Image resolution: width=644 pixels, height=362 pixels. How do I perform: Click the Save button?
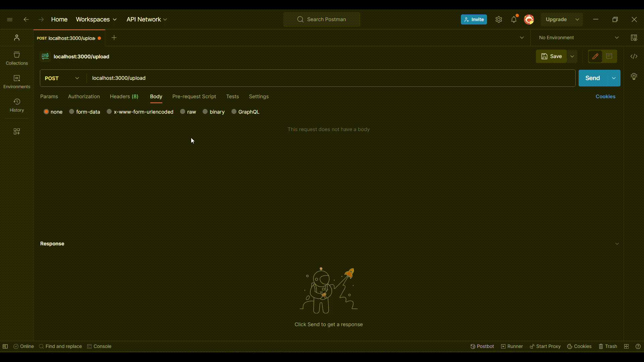click(551, 56)
